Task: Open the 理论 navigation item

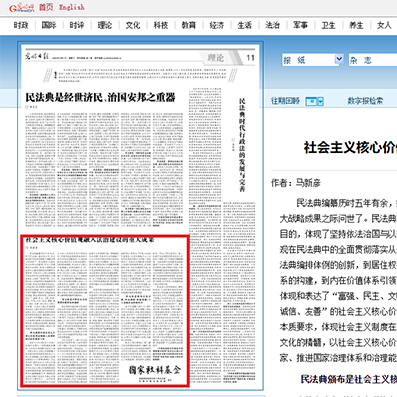Action: [105, 25]
